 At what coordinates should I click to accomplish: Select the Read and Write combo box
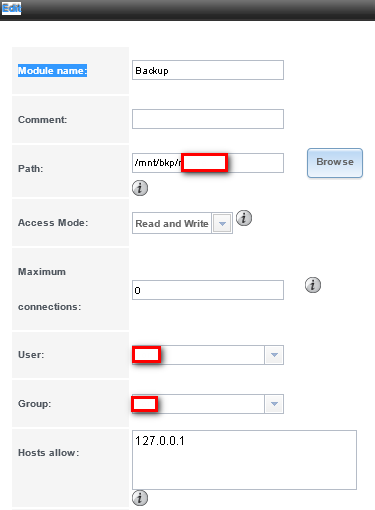click(x=182, y=223)
